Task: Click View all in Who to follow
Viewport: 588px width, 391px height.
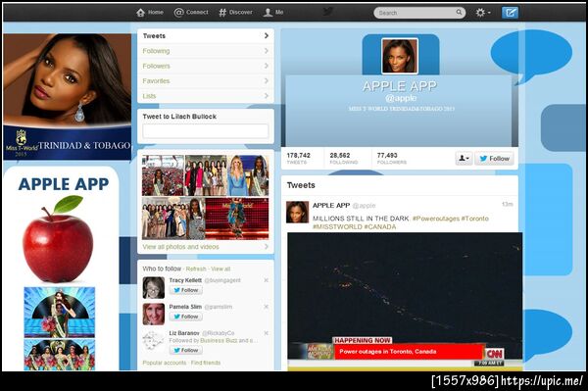Action: coord(220,269)
